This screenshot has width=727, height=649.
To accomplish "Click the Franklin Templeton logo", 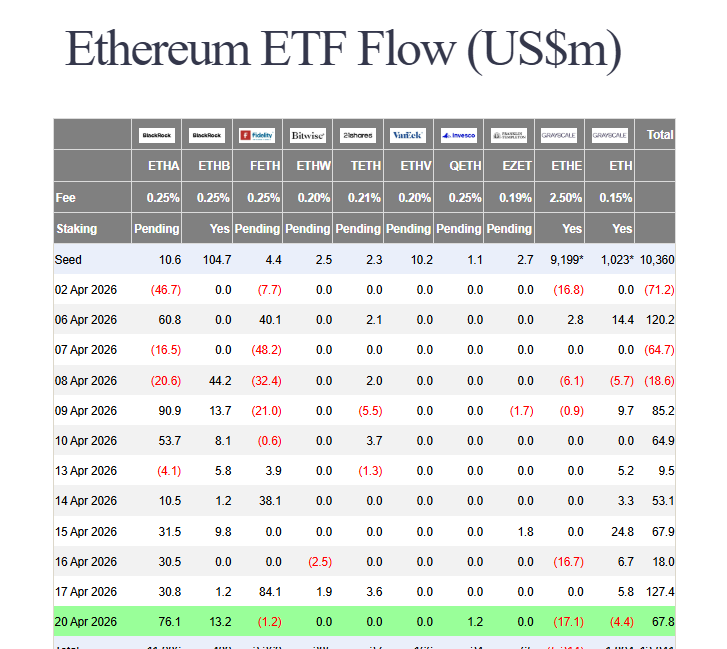I will (509, 135).
